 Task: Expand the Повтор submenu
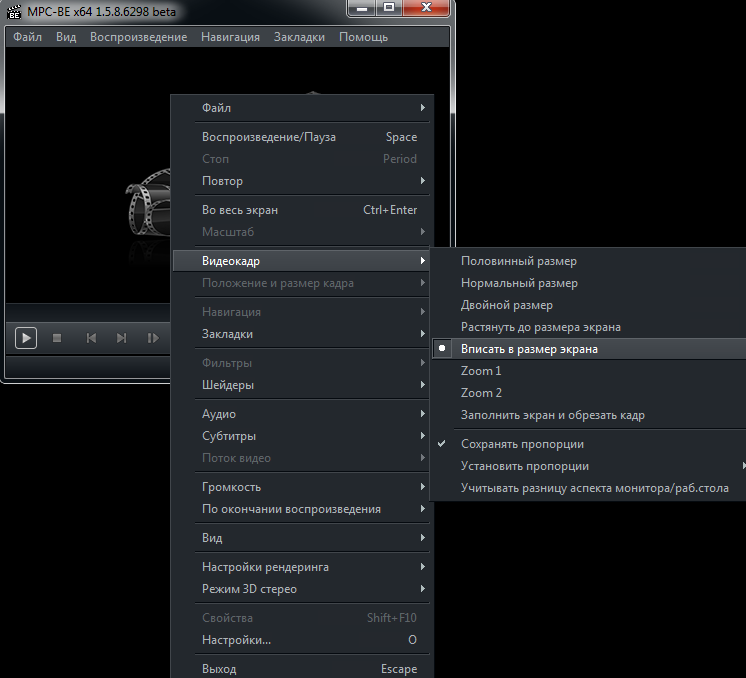click(x=301, y=181)
